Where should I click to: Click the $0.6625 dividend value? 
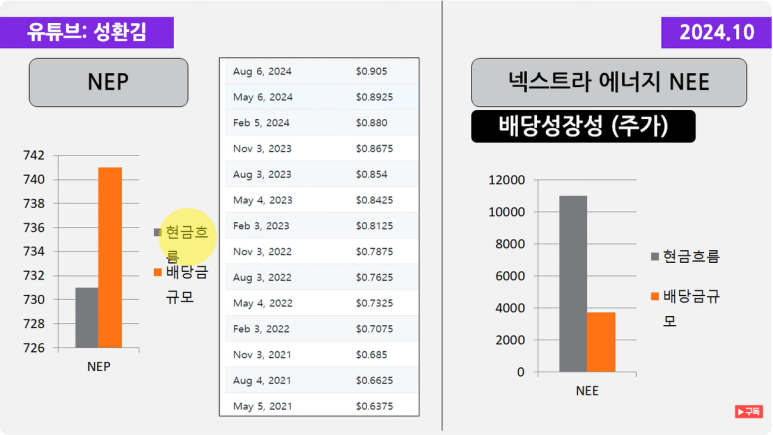375,381
